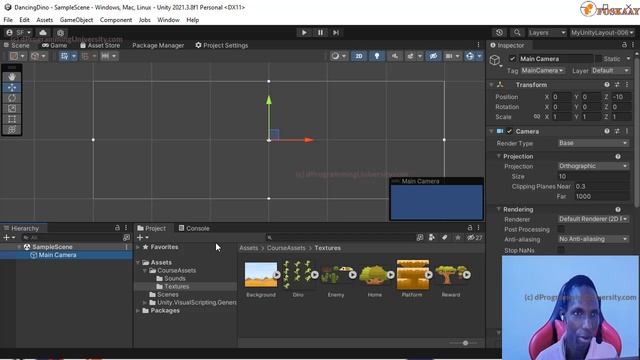Screen dimensions: 640x360
Task: Switch to the Asset Store tab
Action: (100, 45)
